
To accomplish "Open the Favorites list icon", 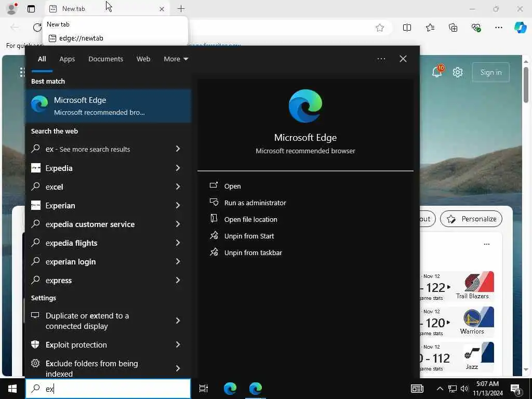I will click(430, 28).
